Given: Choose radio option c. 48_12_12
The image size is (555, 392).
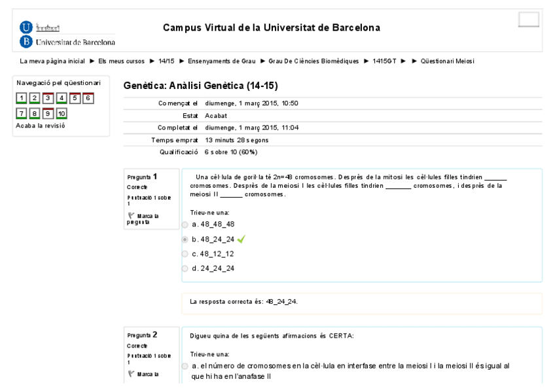Looking at the screenshot, I should pyautogui.click(x=185, y=254).
